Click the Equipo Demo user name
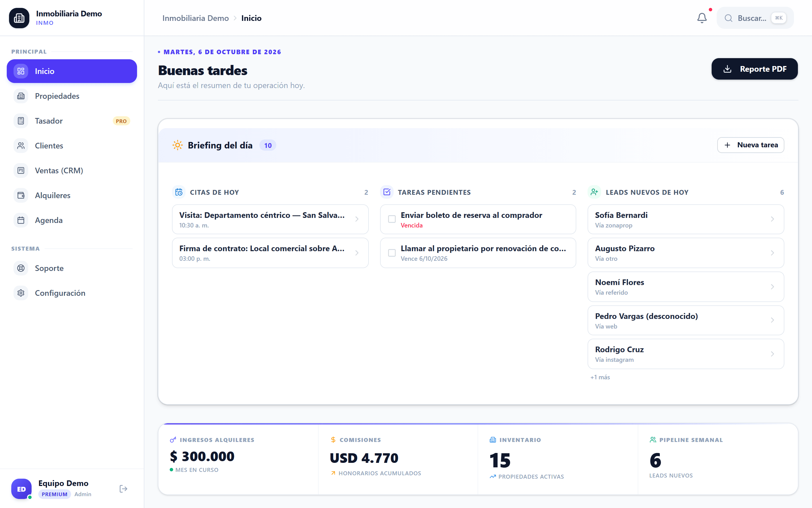Screen dimensions: 812x508 63,483
